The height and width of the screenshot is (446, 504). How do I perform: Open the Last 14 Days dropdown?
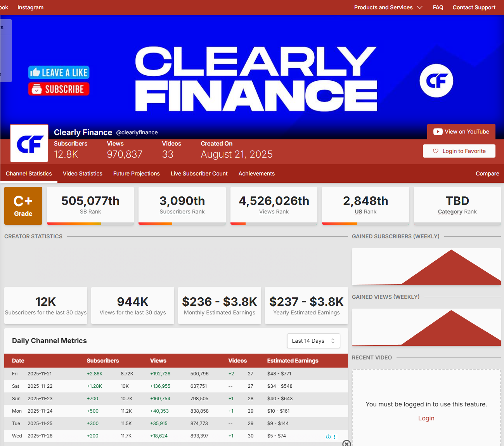click(313, 341)
